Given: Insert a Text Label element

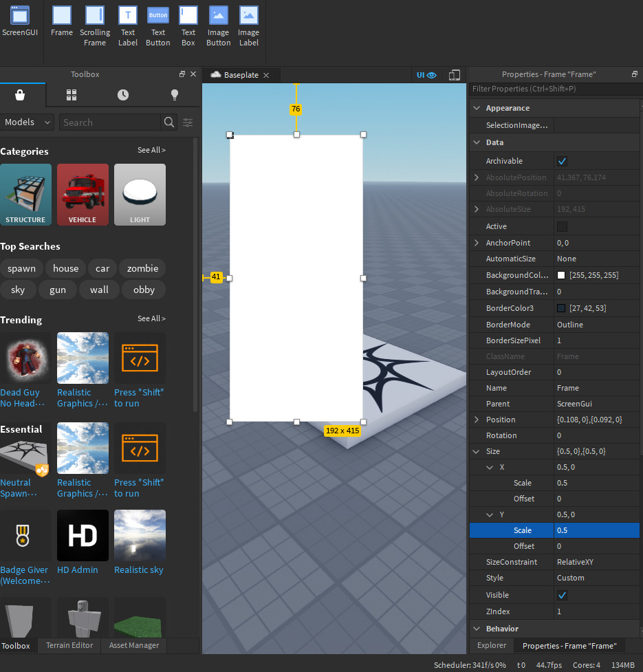Looking at the screenshot, I should (128, 26).
